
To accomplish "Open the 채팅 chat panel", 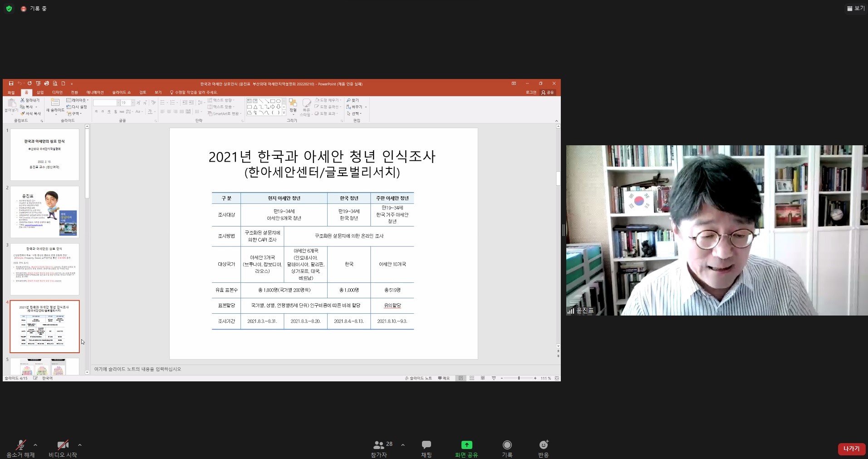I will pos(426,445).
